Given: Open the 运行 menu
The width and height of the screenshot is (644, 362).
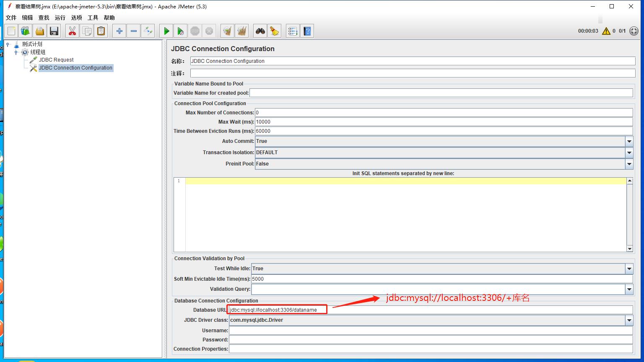Looking at the screenshot, I should 60,18.
